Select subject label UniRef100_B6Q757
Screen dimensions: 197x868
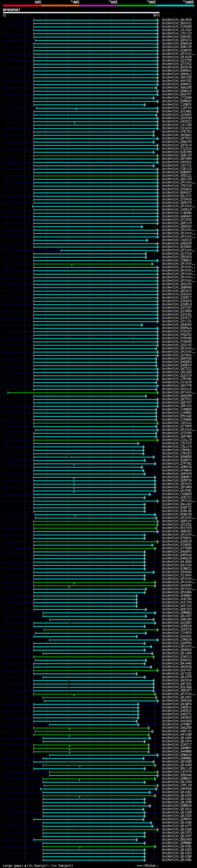pos(176,94)
